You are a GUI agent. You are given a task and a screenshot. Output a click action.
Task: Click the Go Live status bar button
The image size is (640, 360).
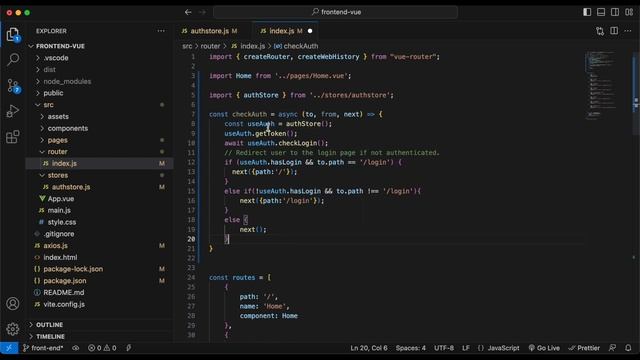point(544,348)
